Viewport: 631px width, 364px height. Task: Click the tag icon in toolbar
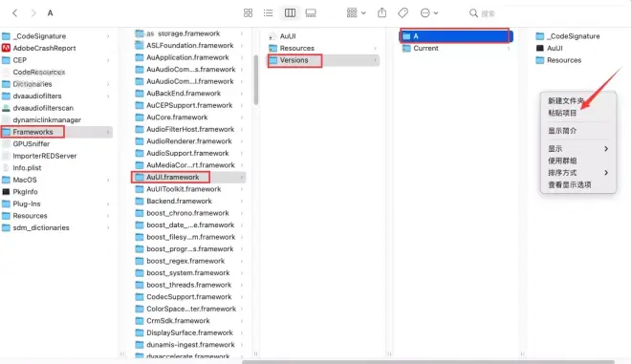[403, 13]
